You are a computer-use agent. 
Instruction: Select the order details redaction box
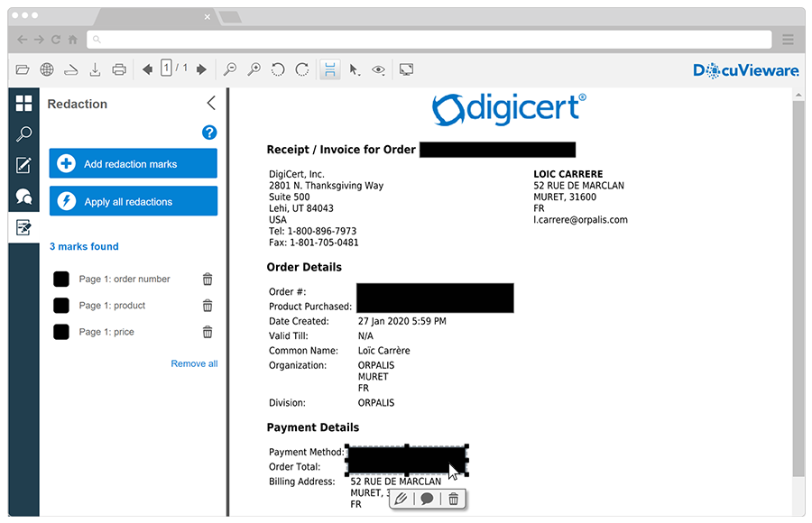[x=435, y=298]
